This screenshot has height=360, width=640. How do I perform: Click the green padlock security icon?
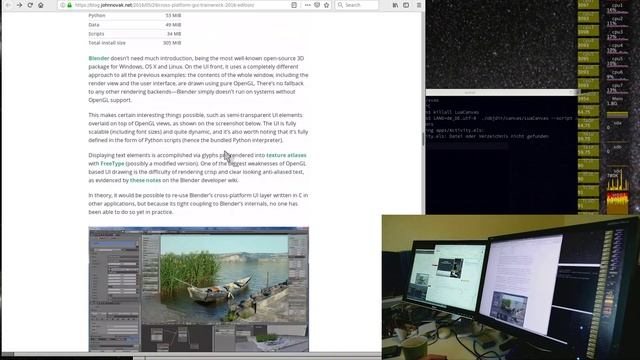[x=69, y=5]
